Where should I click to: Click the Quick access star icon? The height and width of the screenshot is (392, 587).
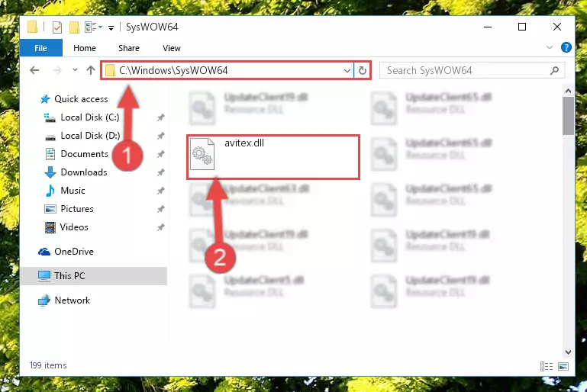click(x=45, y=99)
